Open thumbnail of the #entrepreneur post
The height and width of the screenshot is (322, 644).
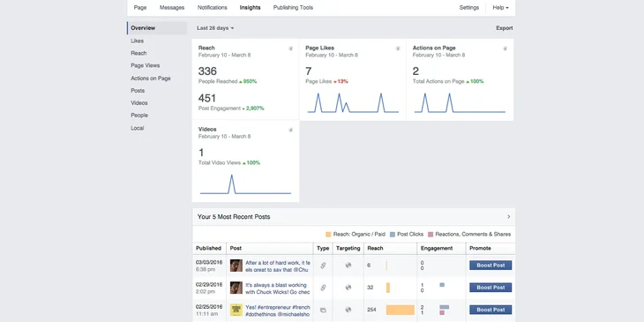click(236, 310)
